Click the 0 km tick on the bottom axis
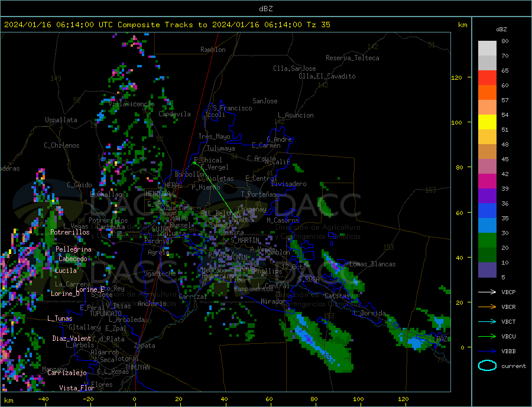This screenshot has width=532, height=407. [135, 399]
